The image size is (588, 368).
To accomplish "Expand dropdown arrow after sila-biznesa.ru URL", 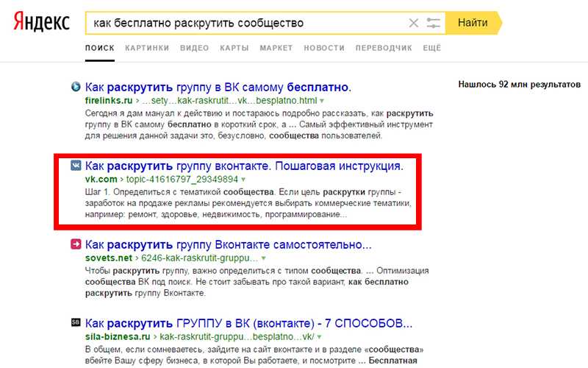I will tap(319, 337).
